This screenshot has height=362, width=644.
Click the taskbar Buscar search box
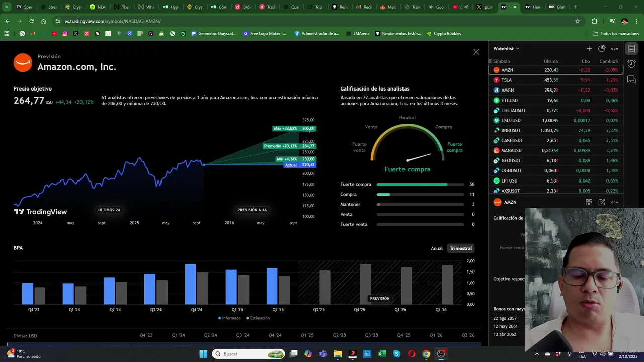tap(248, 354)
